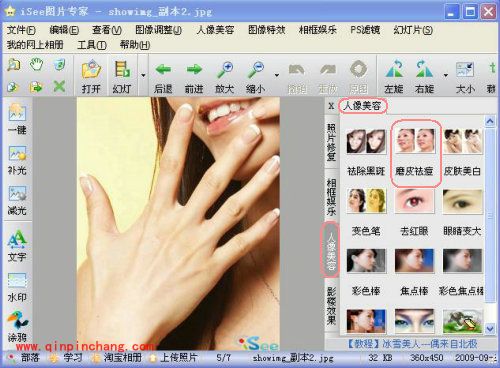
Task: Rotate right using the 右旋 icon
Action: [424, 77]
